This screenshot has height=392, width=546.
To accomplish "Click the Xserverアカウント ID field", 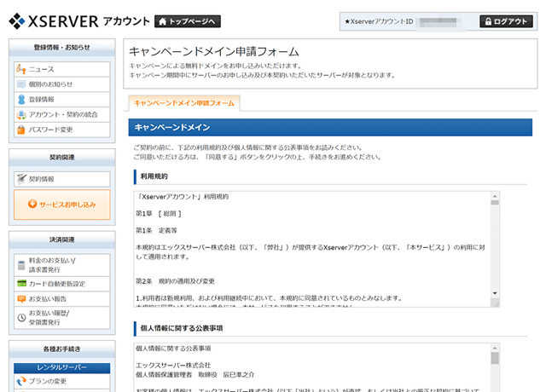I will pos(440,22).
